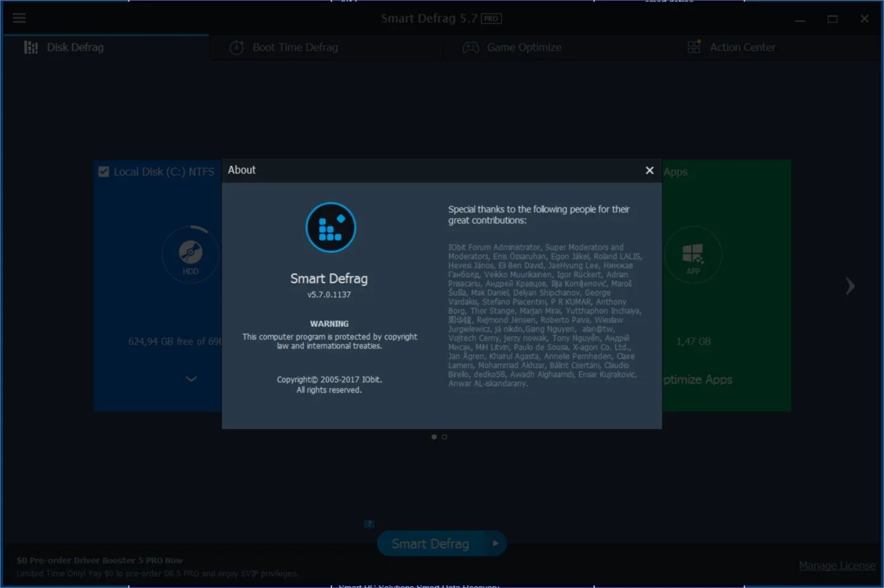Open the Boot Time Defrag tab
This screenshot has height=588, width=884.
284,47
